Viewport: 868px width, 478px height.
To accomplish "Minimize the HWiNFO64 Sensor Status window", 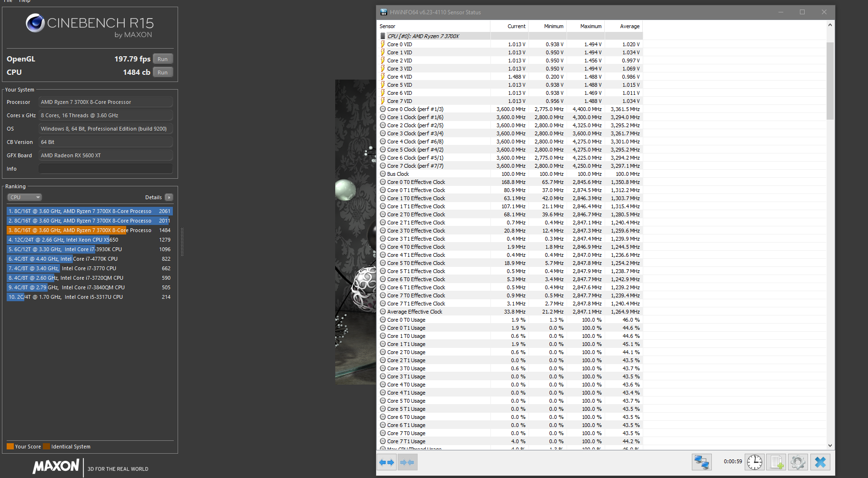I will coord(781,12).
